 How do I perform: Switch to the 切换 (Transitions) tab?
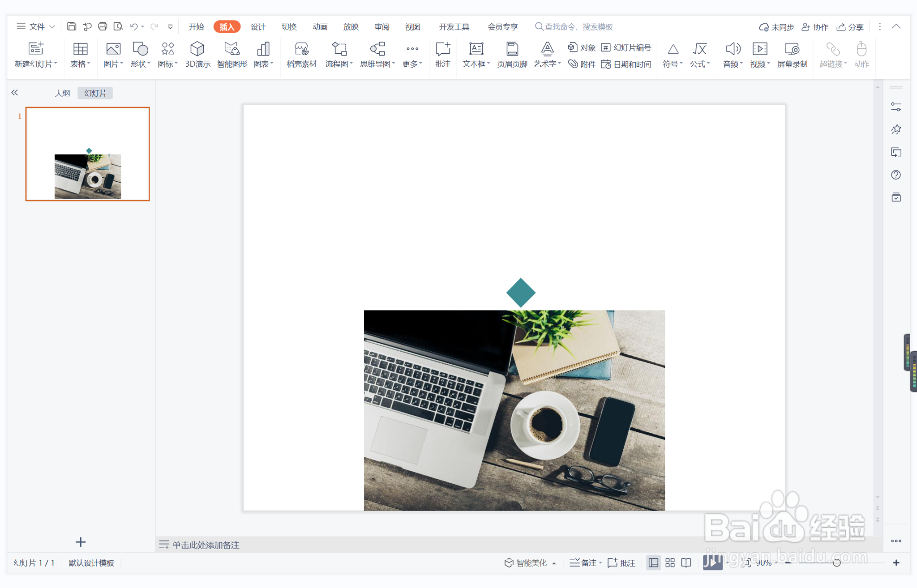(289, 27)
